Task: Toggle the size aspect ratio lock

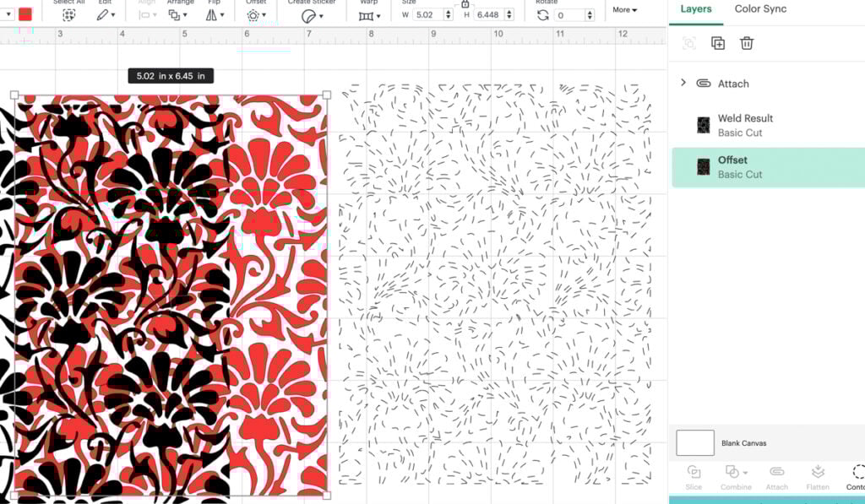Action: 466,4
